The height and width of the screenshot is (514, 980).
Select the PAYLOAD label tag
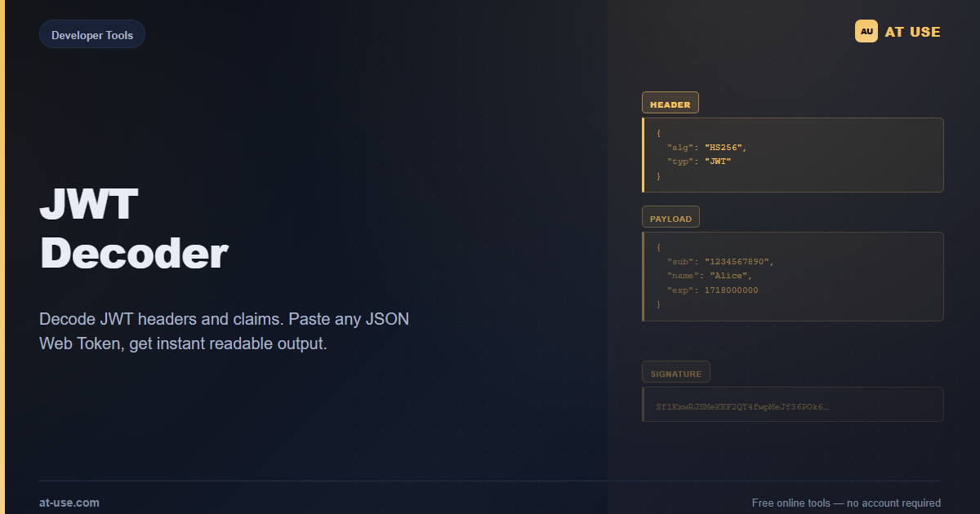(670, 217)
